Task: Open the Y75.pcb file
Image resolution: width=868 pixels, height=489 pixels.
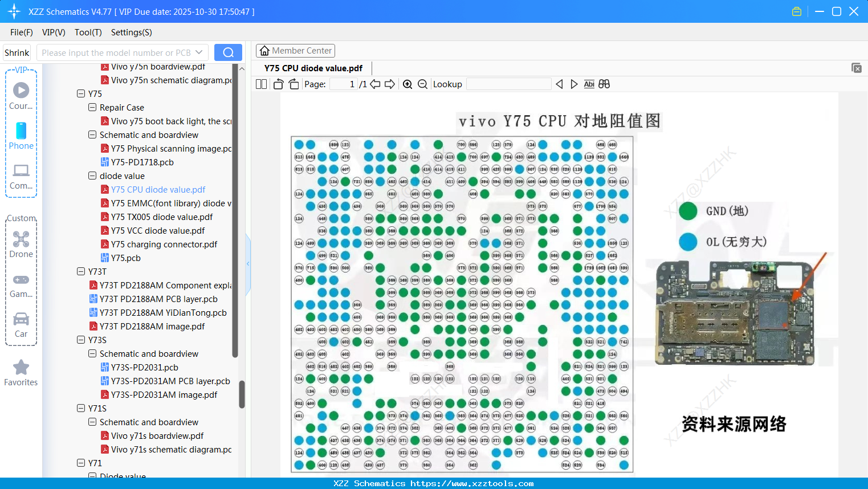Action: point(121,258)
